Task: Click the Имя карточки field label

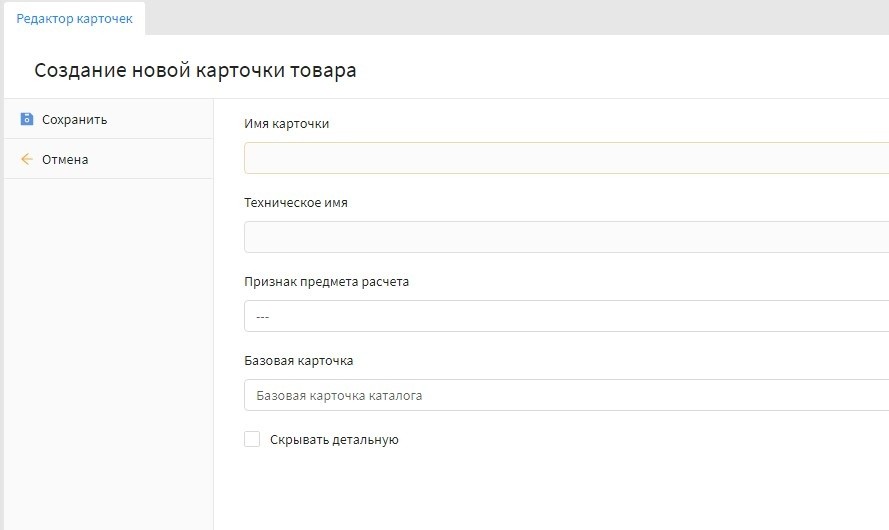Action: pyautogui.click(x=286, y=124)
